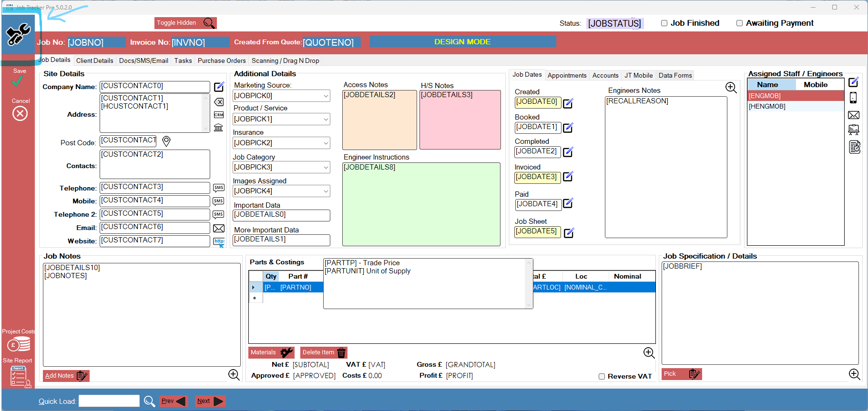The height and width of the screenshot is (411, 868).
Task: Open the Tasks tab
Action: [x=183, y=60]
